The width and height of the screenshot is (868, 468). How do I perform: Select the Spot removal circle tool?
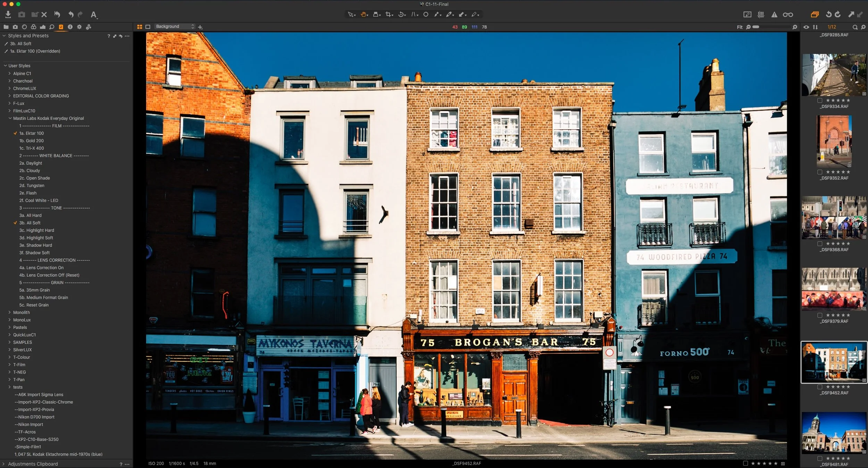426,15
